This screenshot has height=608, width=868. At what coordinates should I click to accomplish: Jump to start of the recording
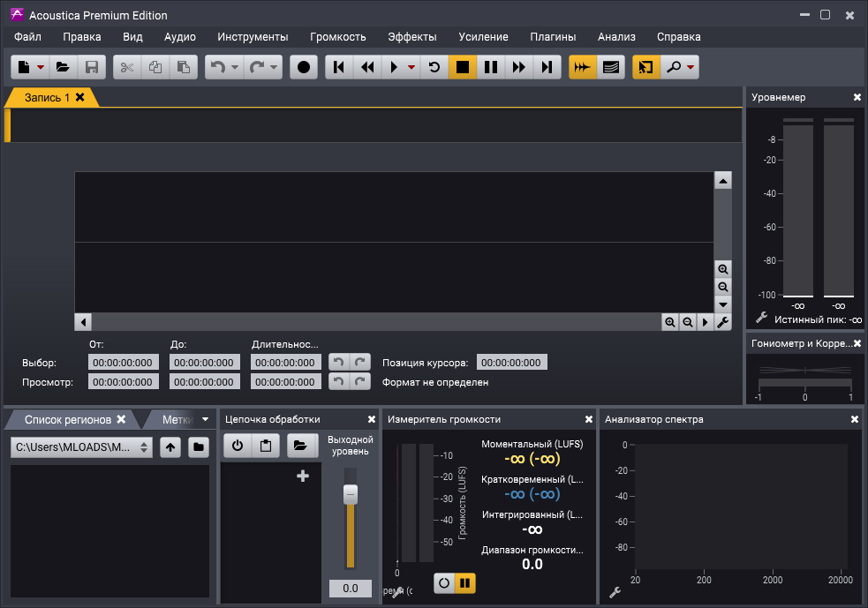339,67
